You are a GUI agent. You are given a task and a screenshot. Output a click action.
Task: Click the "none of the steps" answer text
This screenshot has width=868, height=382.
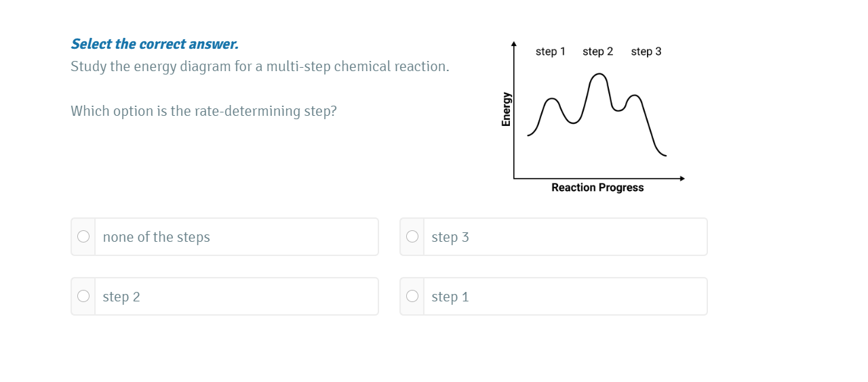point(157,237)
